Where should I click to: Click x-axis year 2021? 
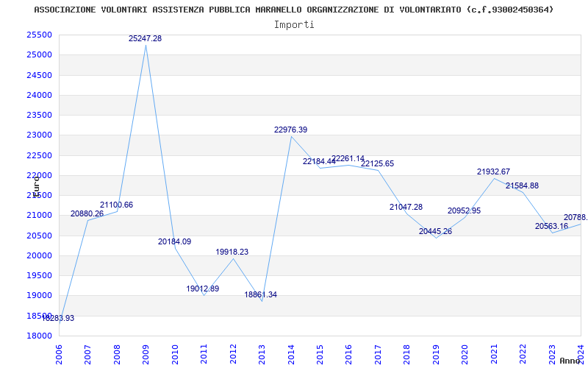tap(494, 354)
